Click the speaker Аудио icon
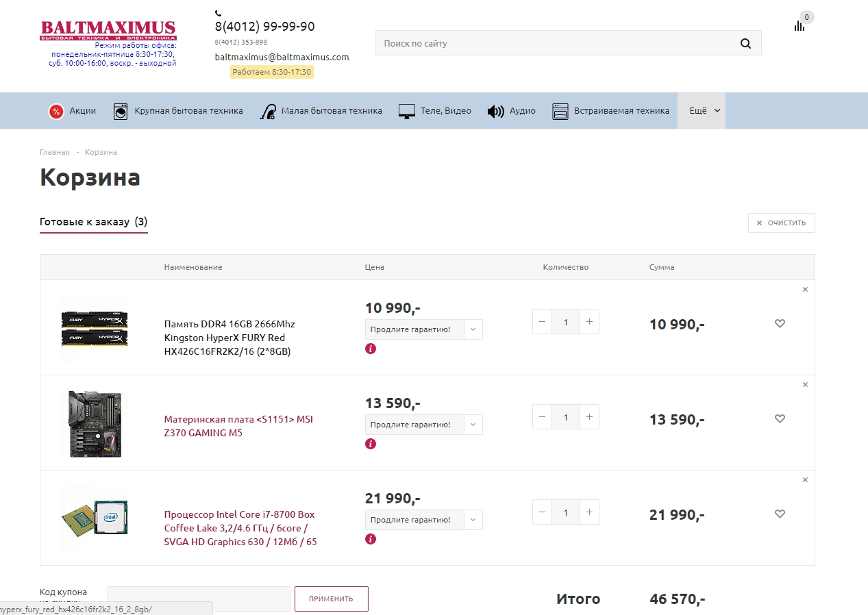Viewport: 868px width, 615px height. click(495, 111)
